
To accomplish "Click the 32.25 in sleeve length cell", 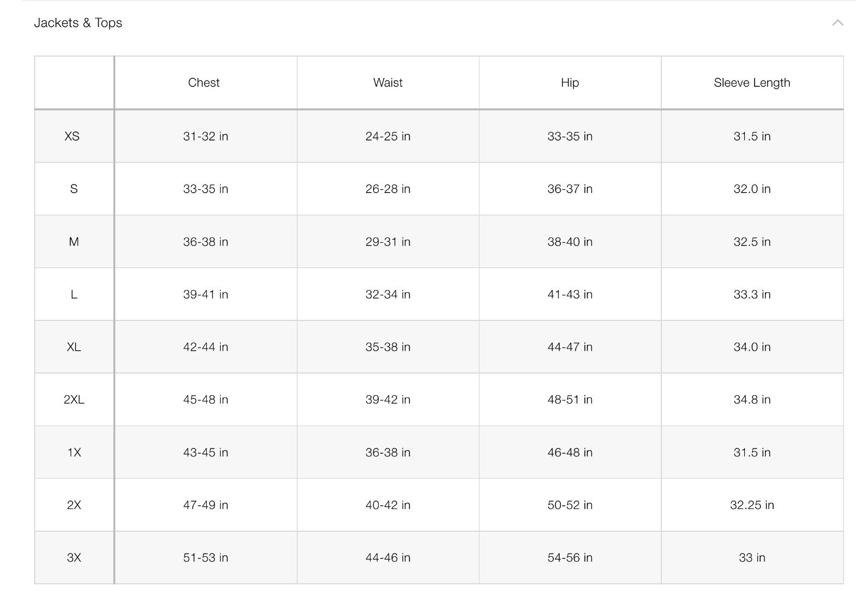I will click(x=752, y=505).
